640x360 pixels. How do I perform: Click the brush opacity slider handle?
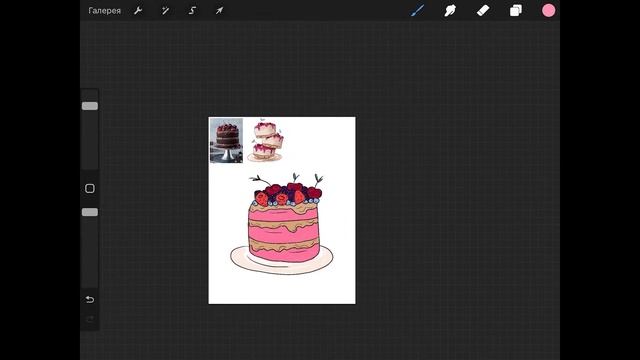click(90, 212)
